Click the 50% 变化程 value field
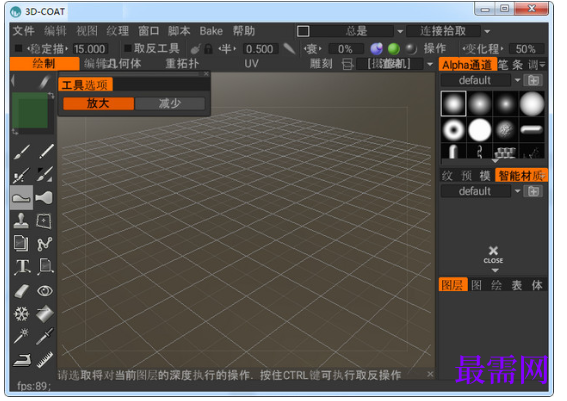This screenshot has height=401, width=567. 526,49
